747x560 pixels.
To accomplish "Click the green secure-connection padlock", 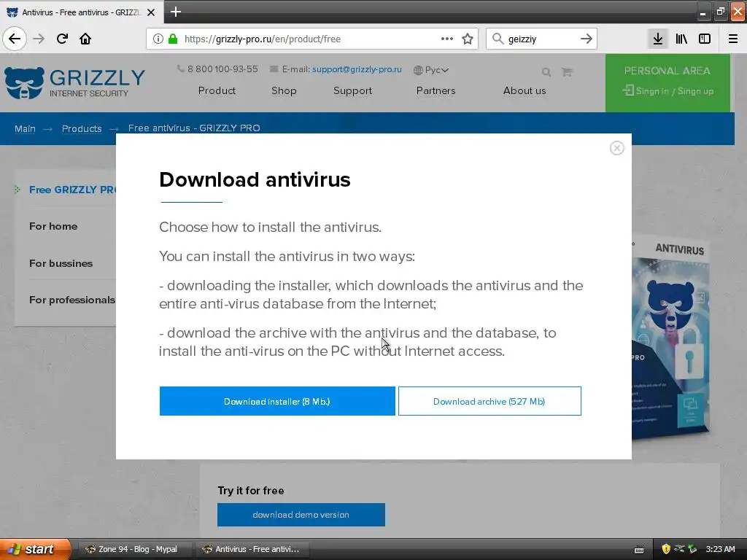I will point(173,39).
